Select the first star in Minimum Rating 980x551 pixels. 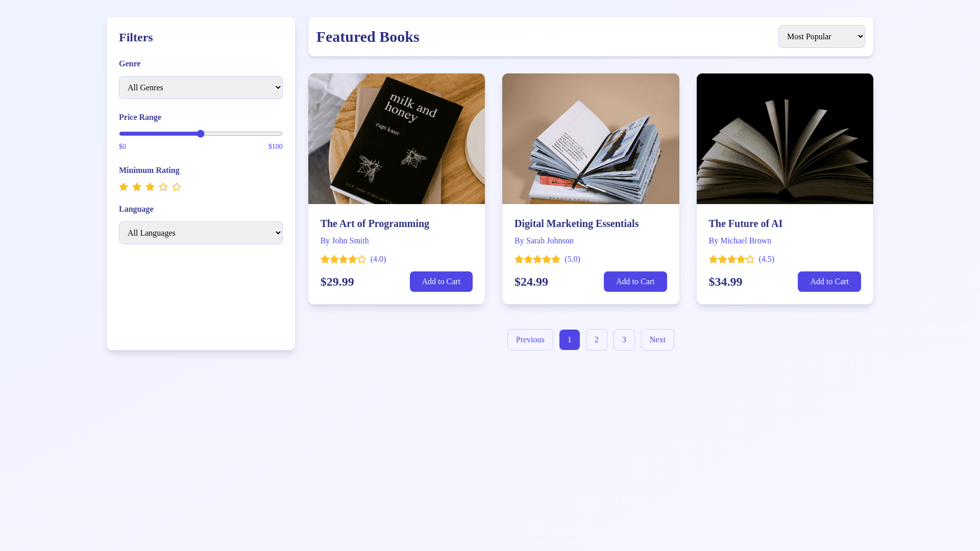pyautogui.click(x=124, y=187)
